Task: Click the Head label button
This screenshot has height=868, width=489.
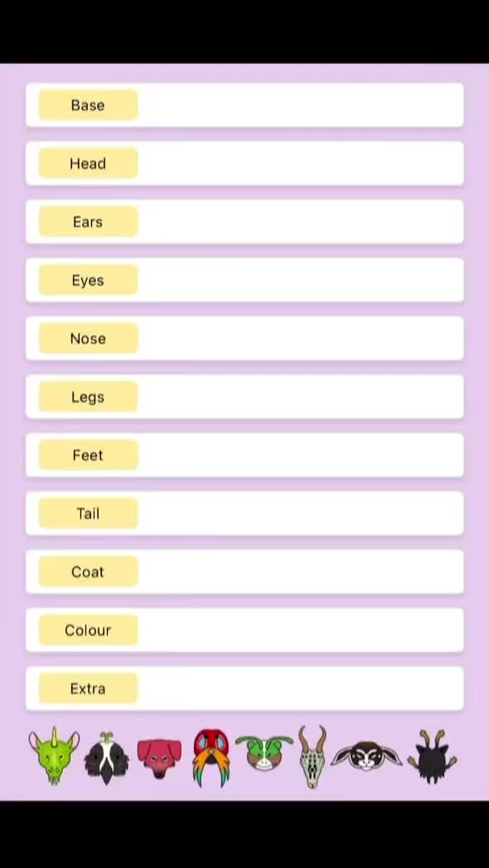Action: pyautogui.click(x=88, y=163)
